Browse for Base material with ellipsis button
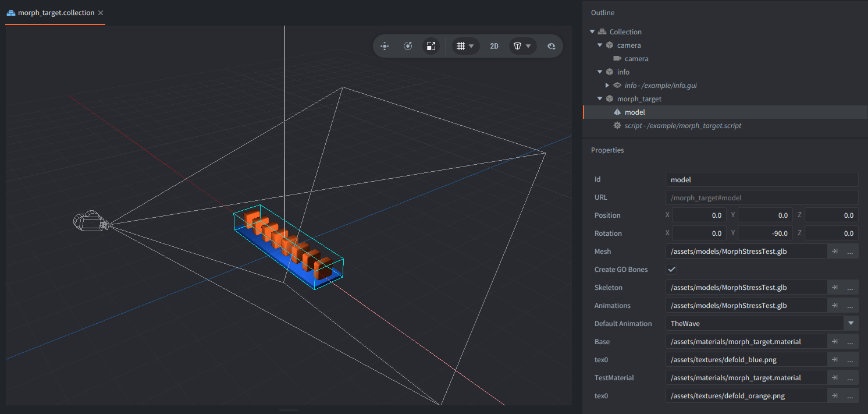868x414 pixels. 851,342
